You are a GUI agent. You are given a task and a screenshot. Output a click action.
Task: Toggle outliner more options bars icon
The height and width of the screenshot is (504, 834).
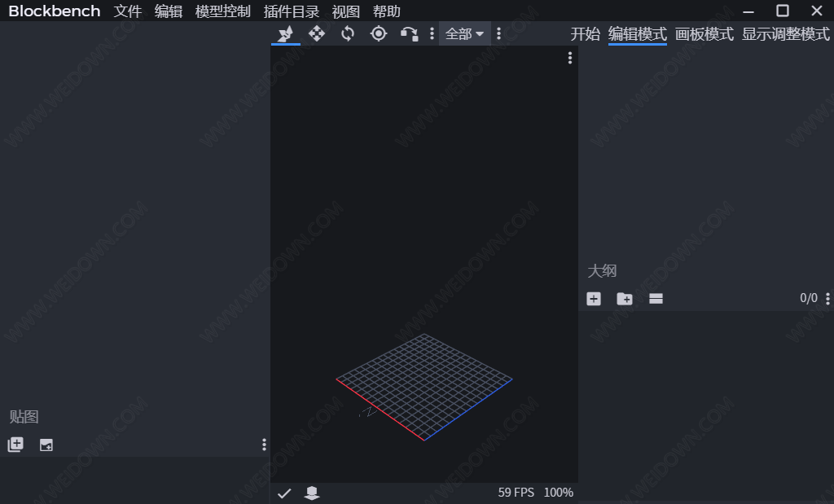[x=656, y=299]
